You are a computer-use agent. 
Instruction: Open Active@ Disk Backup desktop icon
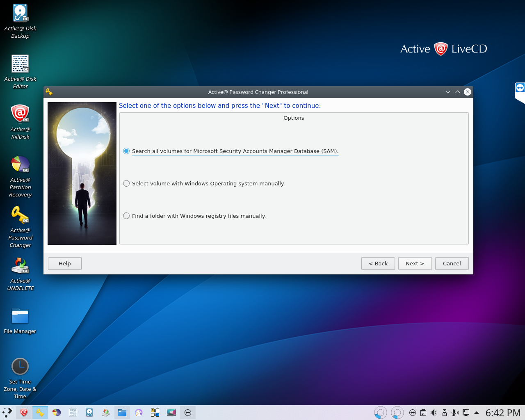20,21
